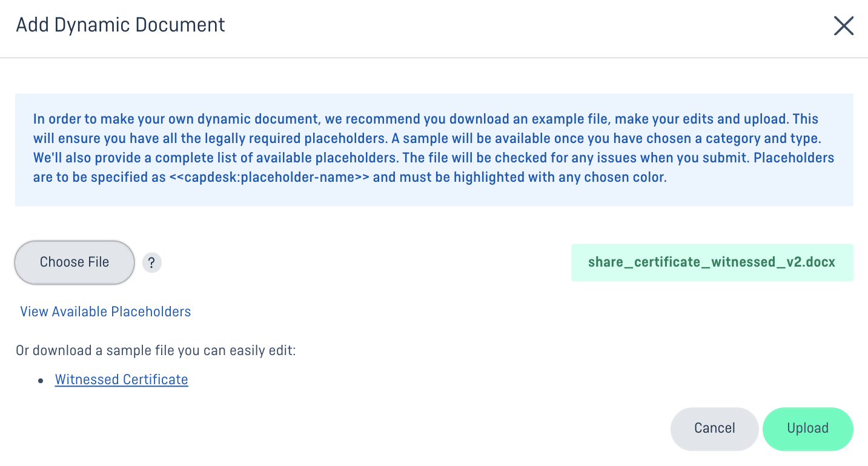Click the 'Or download a sample file' text

[x=156, y=351]
